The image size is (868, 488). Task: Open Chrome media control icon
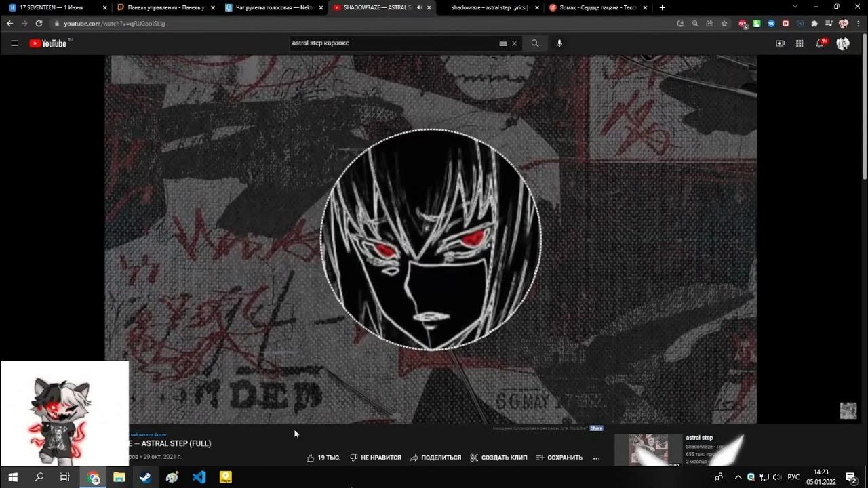click(x=829, y=23)
